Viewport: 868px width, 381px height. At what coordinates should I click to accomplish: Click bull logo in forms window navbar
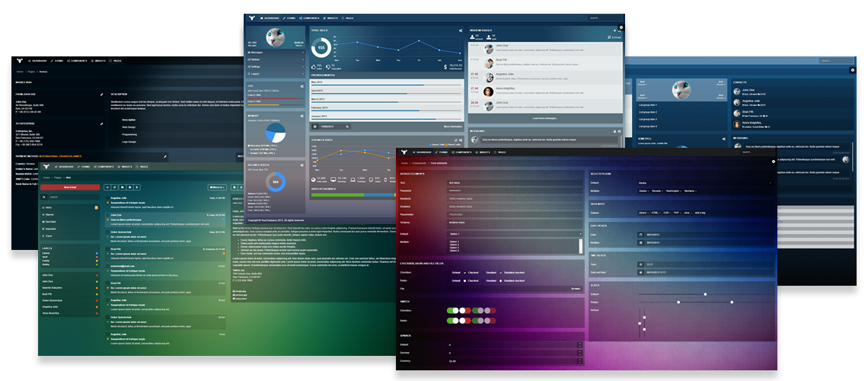(404, 152)
